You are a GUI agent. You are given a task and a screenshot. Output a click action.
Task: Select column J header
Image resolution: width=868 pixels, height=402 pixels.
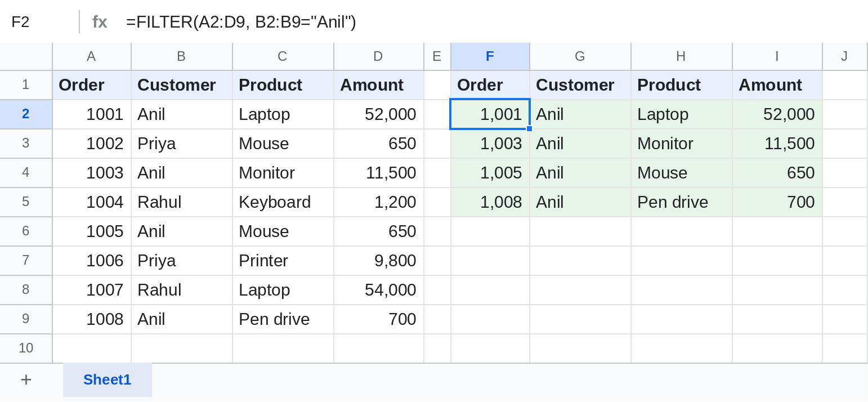point(845,56)
